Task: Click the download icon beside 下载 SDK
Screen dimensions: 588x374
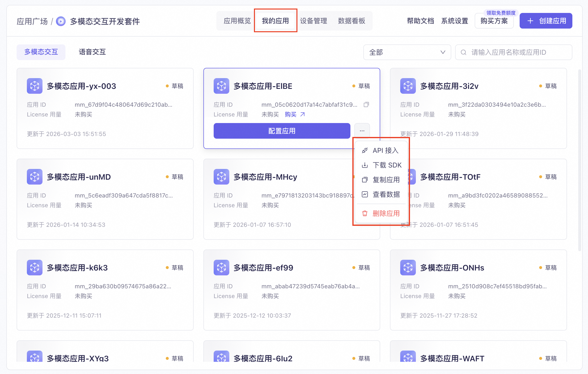Action: pyautogui.click(x=365, y=165)
